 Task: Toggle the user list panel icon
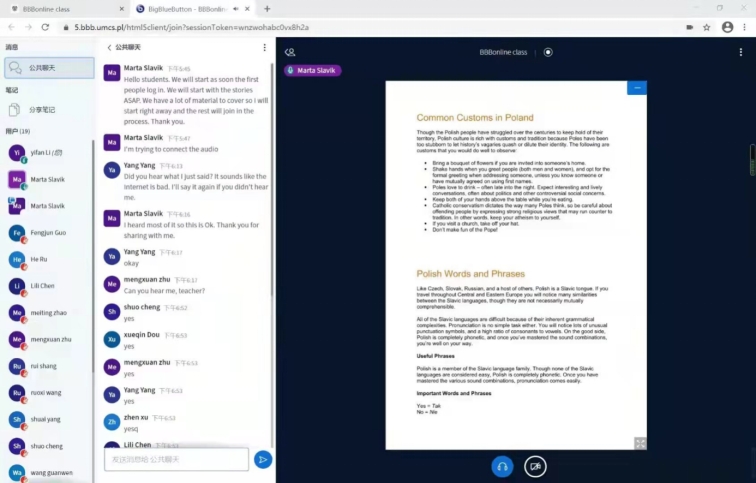pos(290,52)
